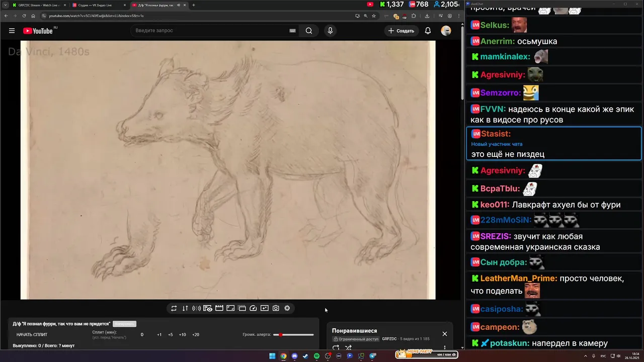The height and width of the screenshot is (362, 644).
Task: Open Steam from the taskbar
Action: [x=305, y=356]
